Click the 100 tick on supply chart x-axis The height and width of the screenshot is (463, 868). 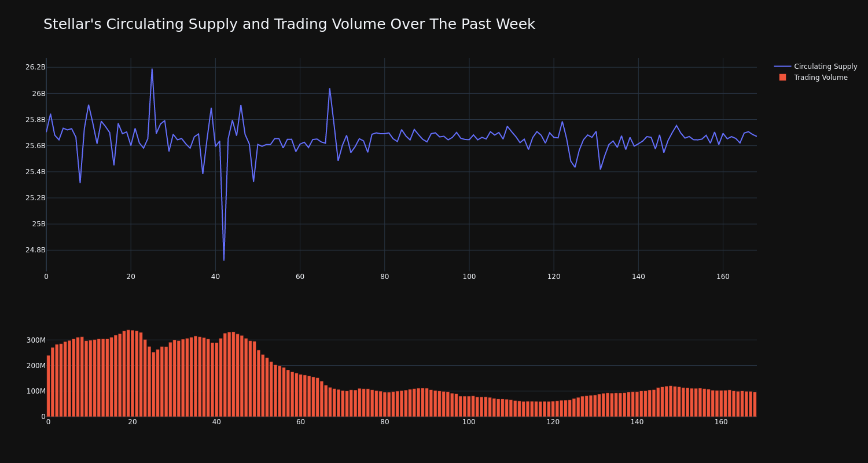469,277
